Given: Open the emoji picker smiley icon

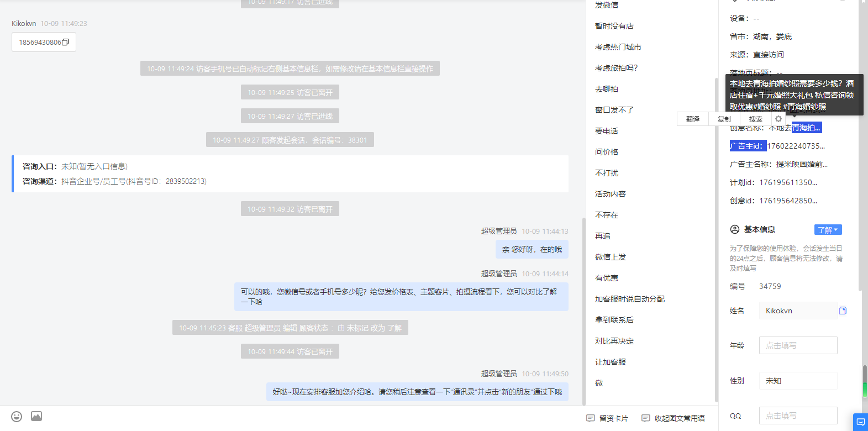Looking at the screenshot, I should click(x=17, y=417).
